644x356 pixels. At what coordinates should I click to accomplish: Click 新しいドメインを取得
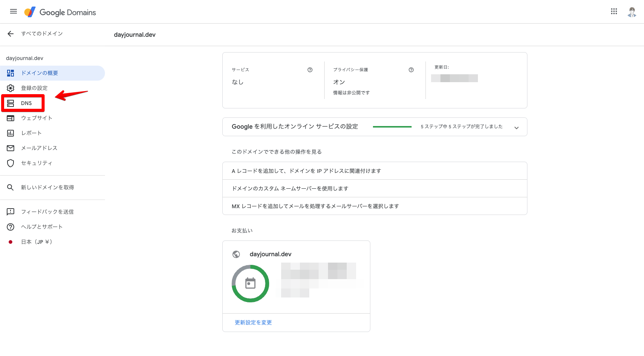pos(52,188)
